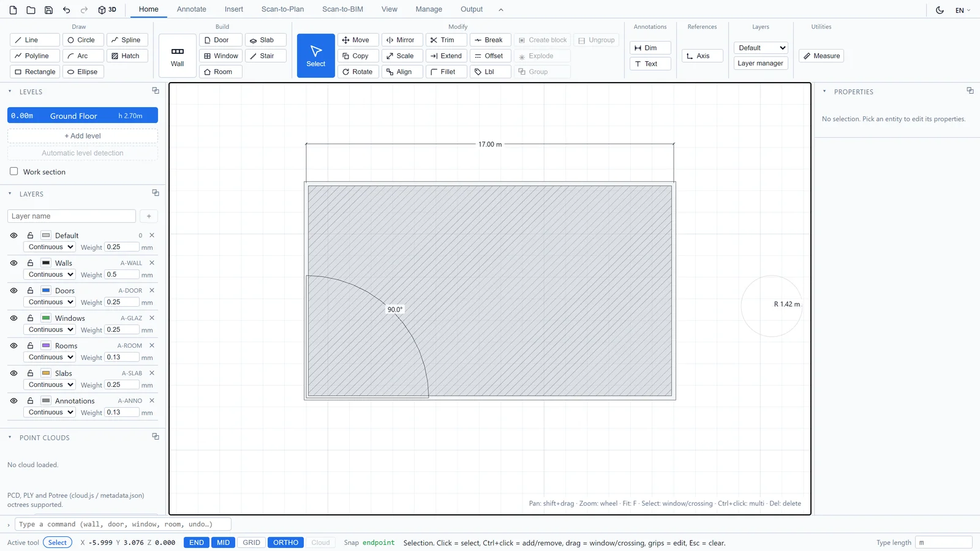Click the Windows layer color swatch

(46, 318)
